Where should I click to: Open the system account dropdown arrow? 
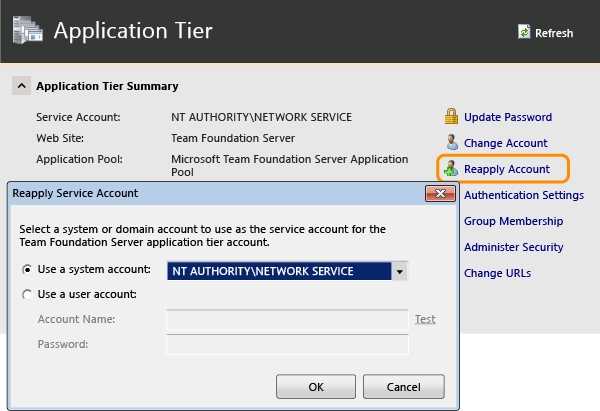click(399, 271)
